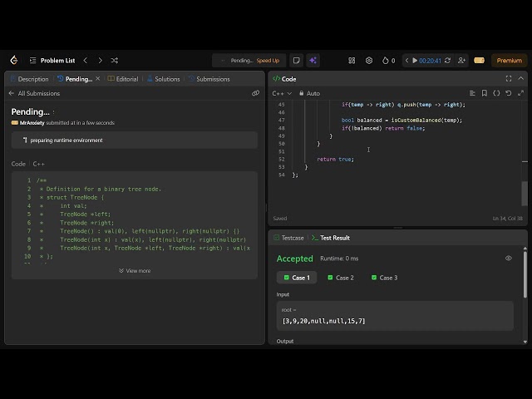Open the AI sparkle assistant icon
Screen dimensions: 532x399
point(313,61)
